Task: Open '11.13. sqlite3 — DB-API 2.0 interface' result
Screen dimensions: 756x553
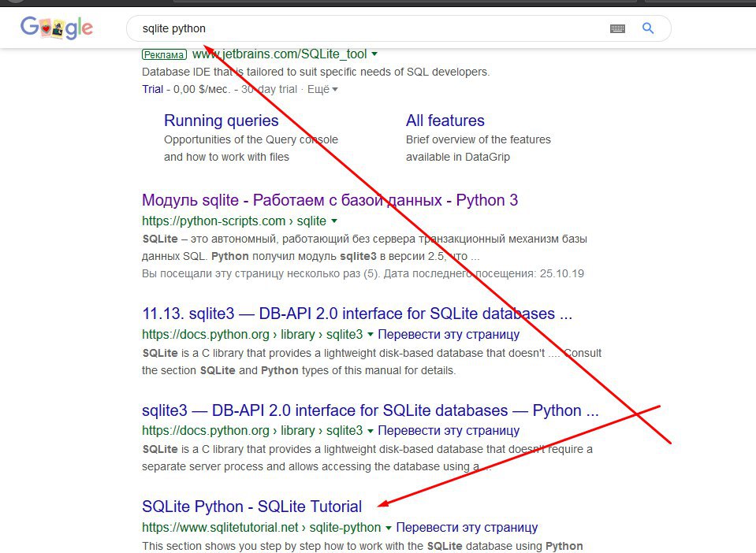Action: click(357, 314)
